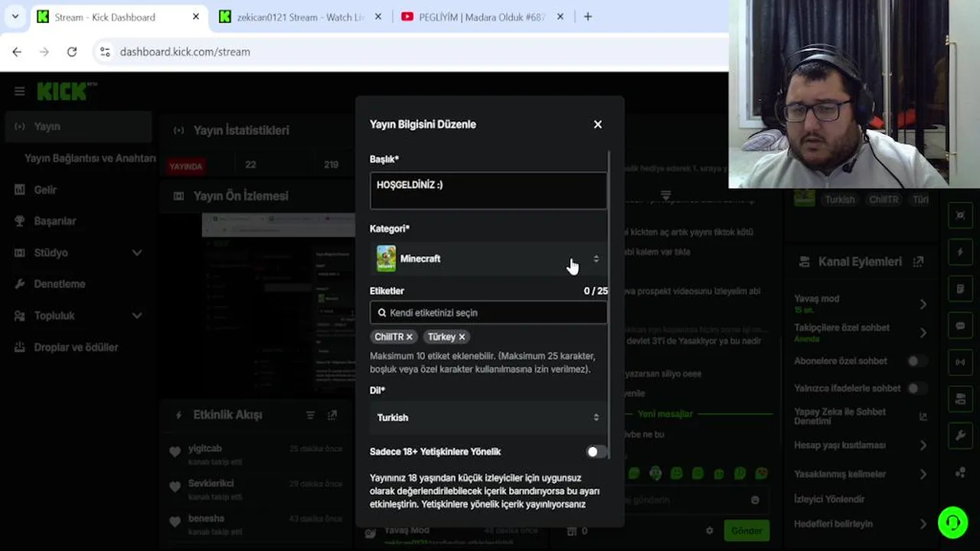The width and height of the screenshot is (980, 551).
Task: Pop out the Kanal Eylemleri panel
Action: click(x=918, y=262)
